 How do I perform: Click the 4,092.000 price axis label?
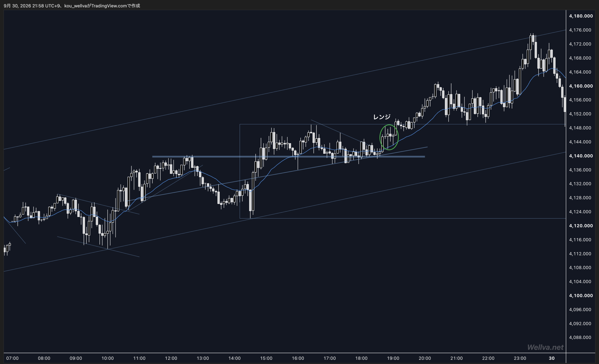[580, 324]
